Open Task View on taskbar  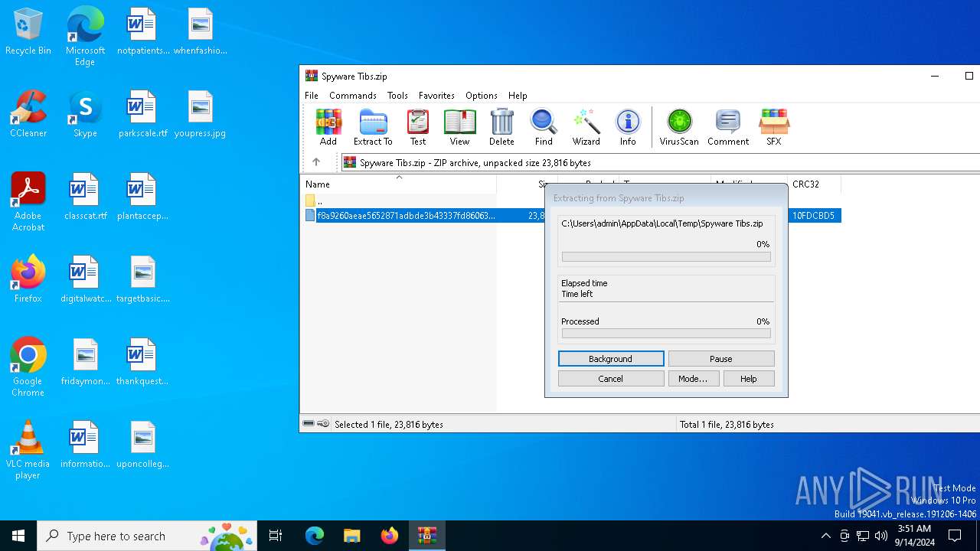click(276, 536)
